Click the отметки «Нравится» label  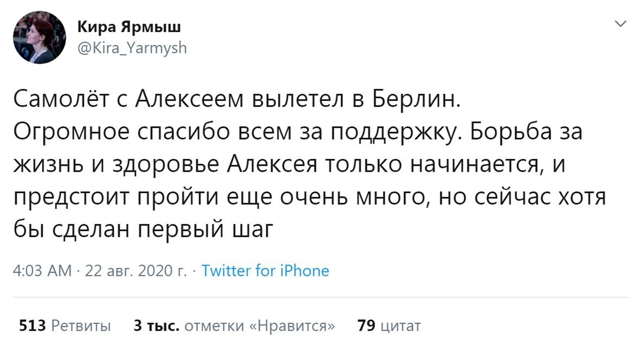pos(260,325)
